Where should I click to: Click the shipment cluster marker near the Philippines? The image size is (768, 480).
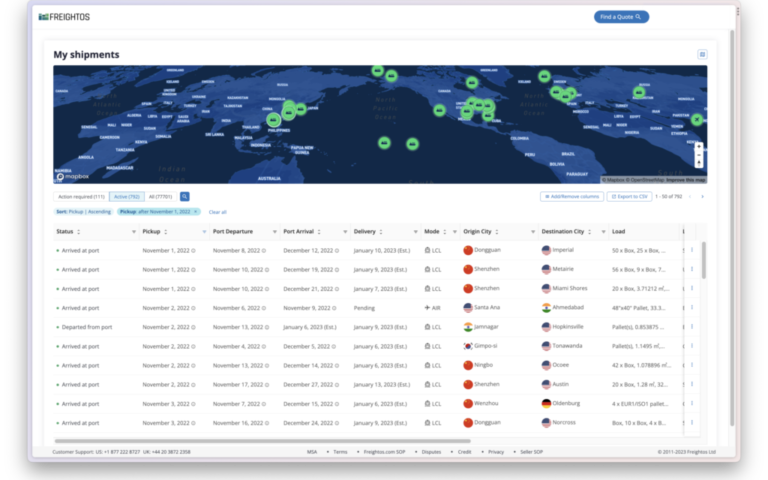(272, 120)
